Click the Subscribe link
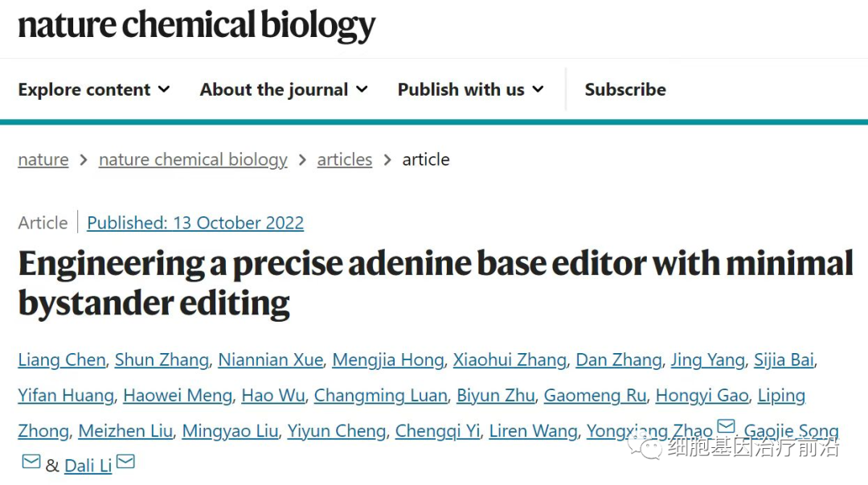This screenshot has height=485, width=868. [624, 90]
